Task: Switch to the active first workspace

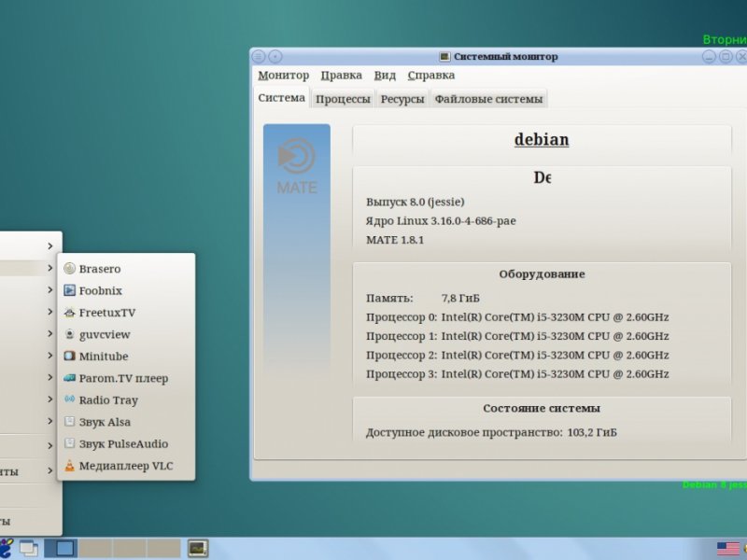Action: point(61,548)
